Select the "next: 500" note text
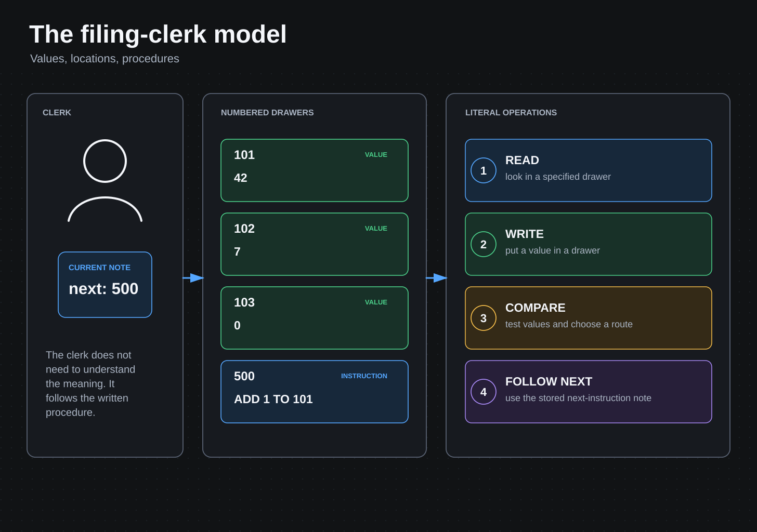Image resolution: width=757 pixels, height=532 pixels. click(x=103, y=289)
